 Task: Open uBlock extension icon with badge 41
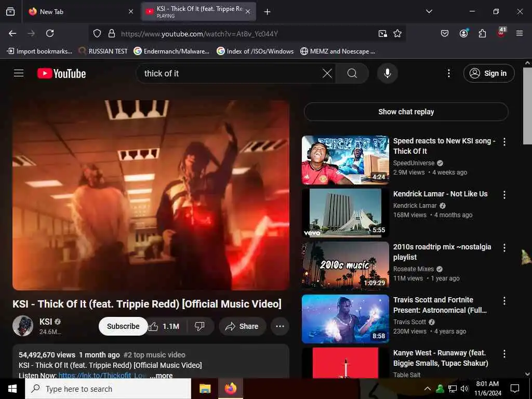(501, 33)
